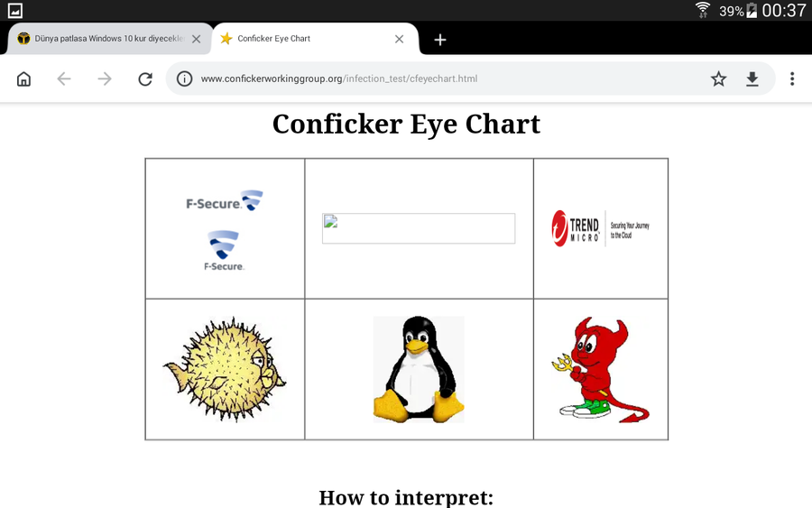The height and width of the screenshot is (508, 812).
Task: Click the How to interpret heading
Action: (x=407, y=497)
